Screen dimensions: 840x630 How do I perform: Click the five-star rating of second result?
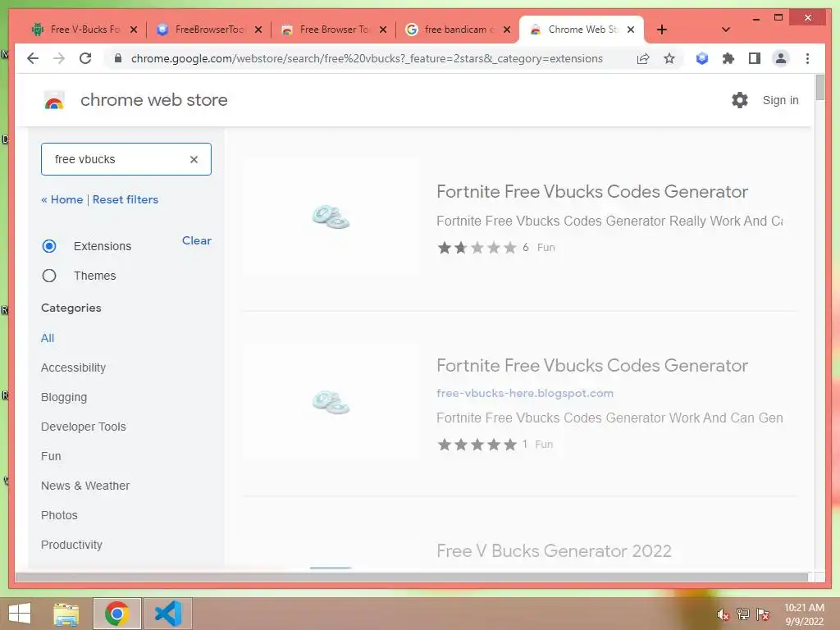[x=477, y=444]
